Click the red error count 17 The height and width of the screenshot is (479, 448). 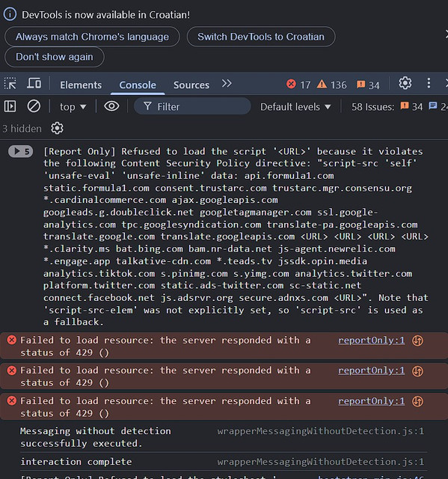click(298, 85)
